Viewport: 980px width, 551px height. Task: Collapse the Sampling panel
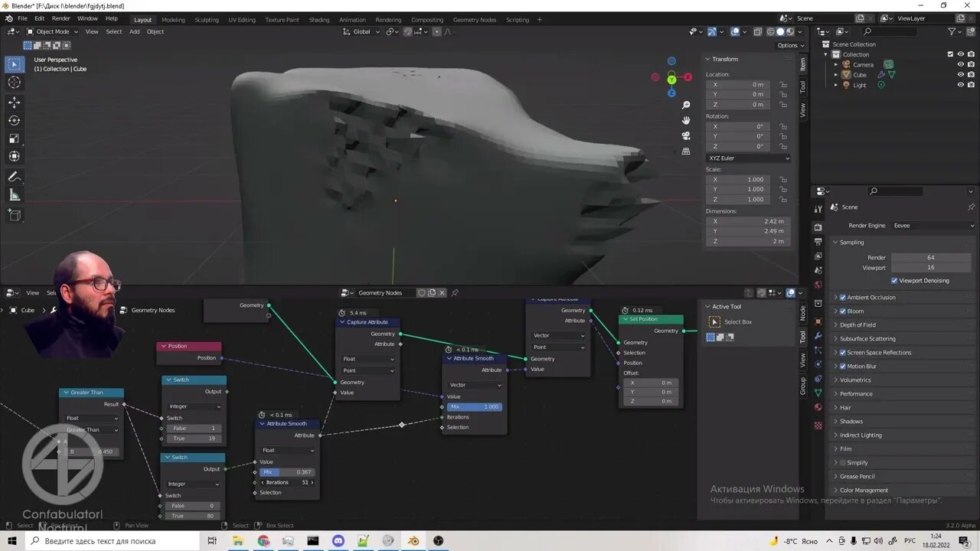(x=851, y=243)
